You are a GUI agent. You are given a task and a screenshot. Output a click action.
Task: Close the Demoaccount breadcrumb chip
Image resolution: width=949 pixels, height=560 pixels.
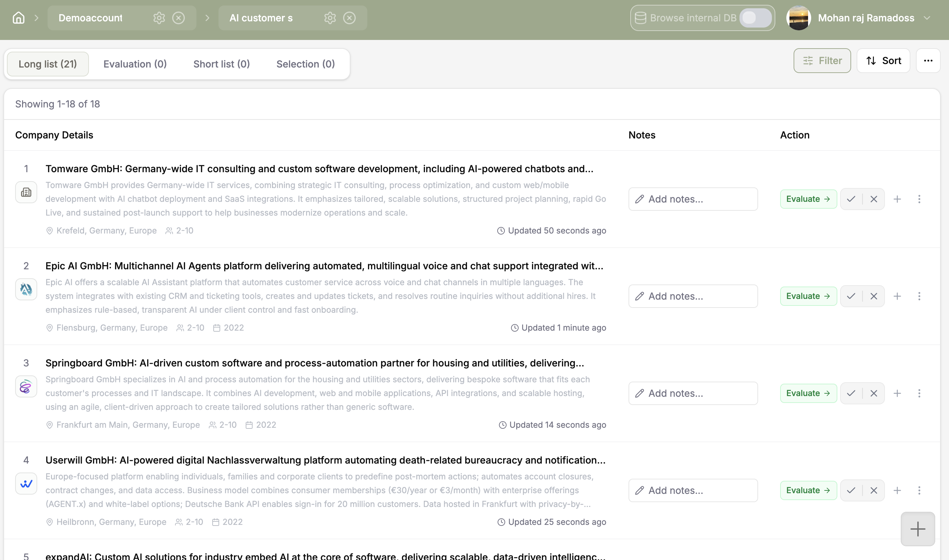pos(178,18)
